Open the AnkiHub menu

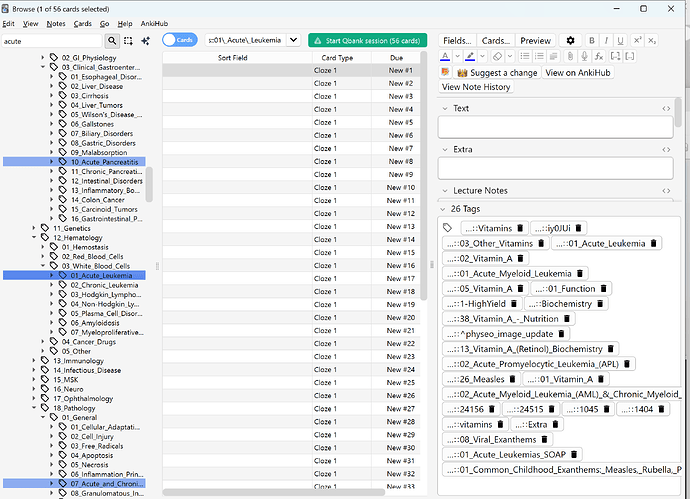tap(154, 22)
